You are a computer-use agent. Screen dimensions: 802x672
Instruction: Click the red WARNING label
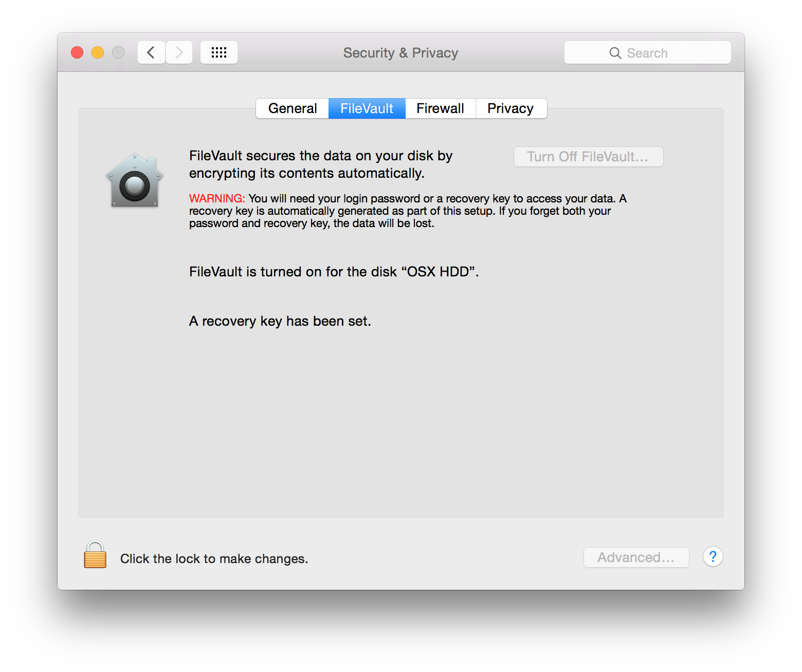[x=216, y=199]
